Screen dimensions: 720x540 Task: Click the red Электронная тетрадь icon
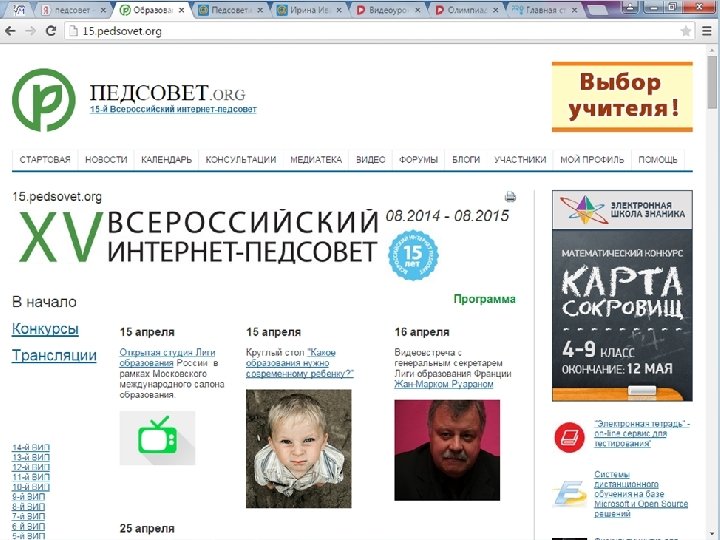569,437
